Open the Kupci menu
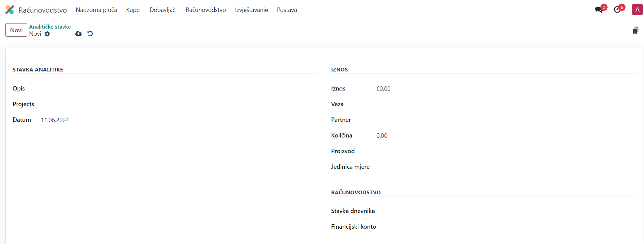 [x=133, y=10]
